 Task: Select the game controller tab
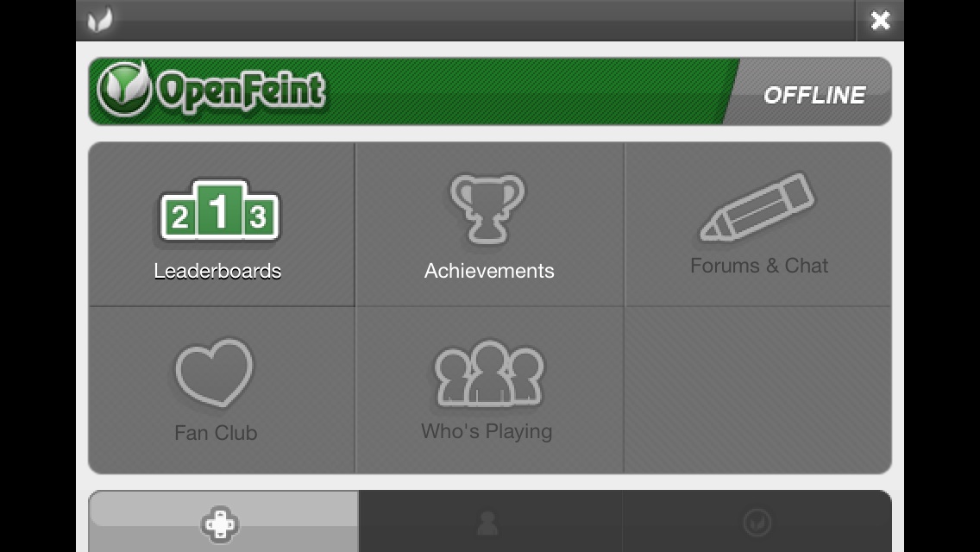(223, 521)
